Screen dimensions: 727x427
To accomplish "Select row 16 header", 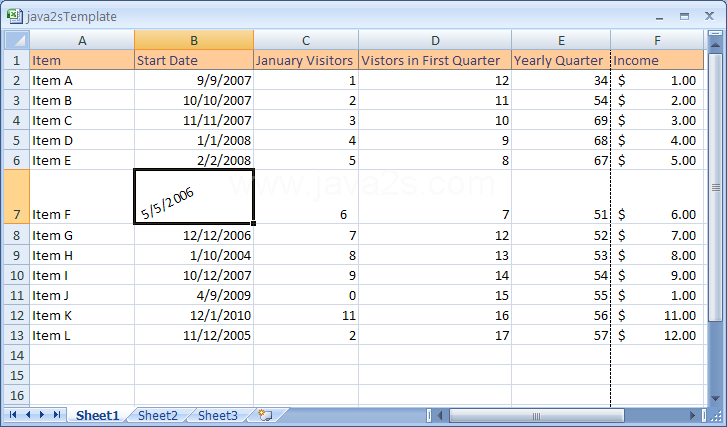I will (x=17, y=395).
